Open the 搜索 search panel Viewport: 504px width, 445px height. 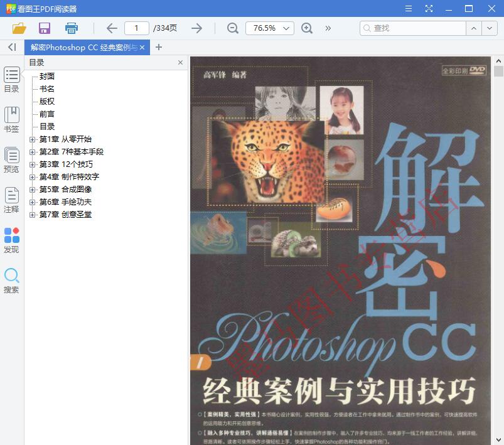pos(11,281)
